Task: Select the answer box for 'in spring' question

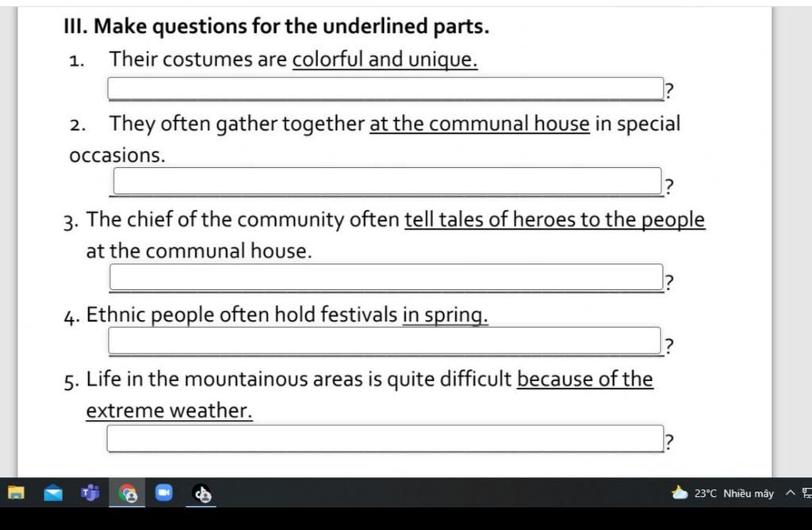Action: click(x=385, y=341)
